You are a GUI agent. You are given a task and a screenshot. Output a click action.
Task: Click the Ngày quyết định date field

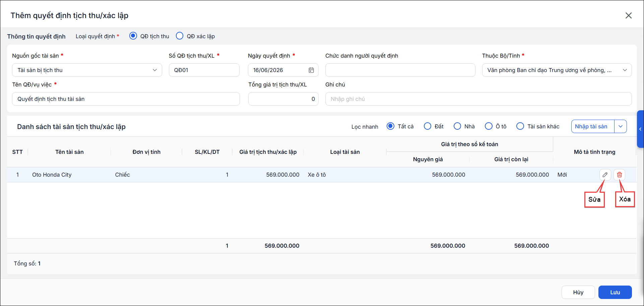click(283, 70)
